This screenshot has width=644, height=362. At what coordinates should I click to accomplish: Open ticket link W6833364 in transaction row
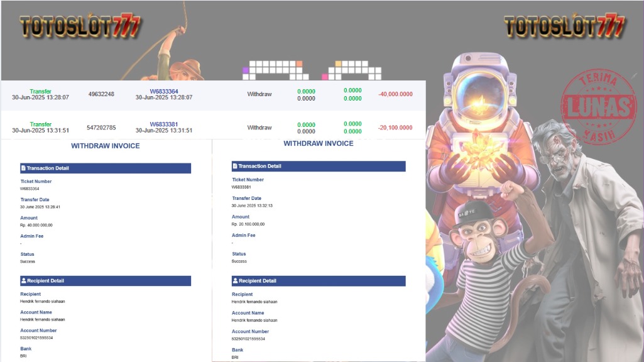pyautogui.click(x=164, y=91)
